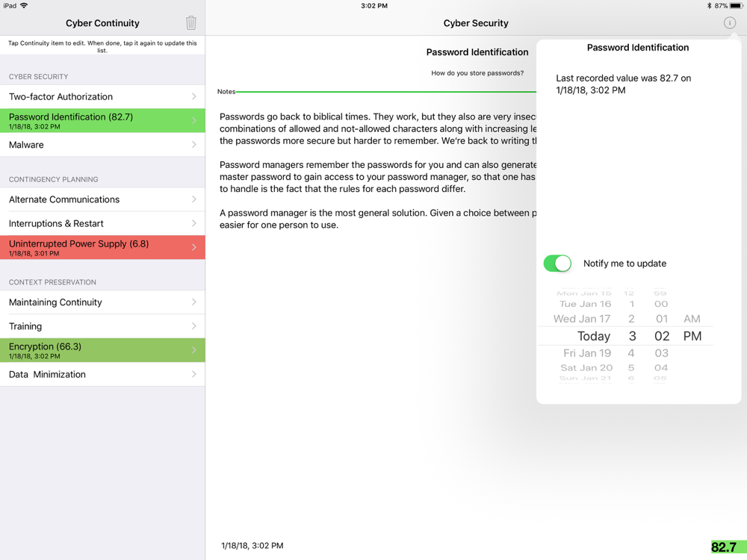The height and width of the screenshot is (560, 747).
Task: Tap the CONTEXT PRESERVATION section header
Action: pyautogui.click(x=52, y=282)
